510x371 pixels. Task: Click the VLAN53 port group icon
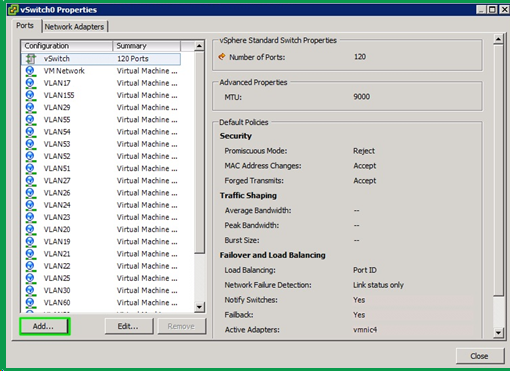(x=30, y=144)
